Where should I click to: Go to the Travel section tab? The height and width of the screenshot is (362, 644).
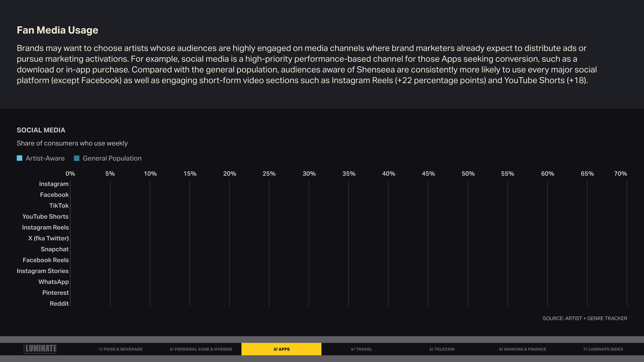(x=361, y=349)
